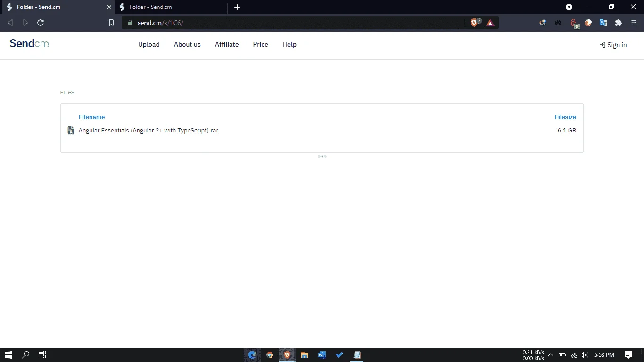Viewport: 644px width, 362px height.
Task: Open the Affiliate page
Action: click(227, 44)
